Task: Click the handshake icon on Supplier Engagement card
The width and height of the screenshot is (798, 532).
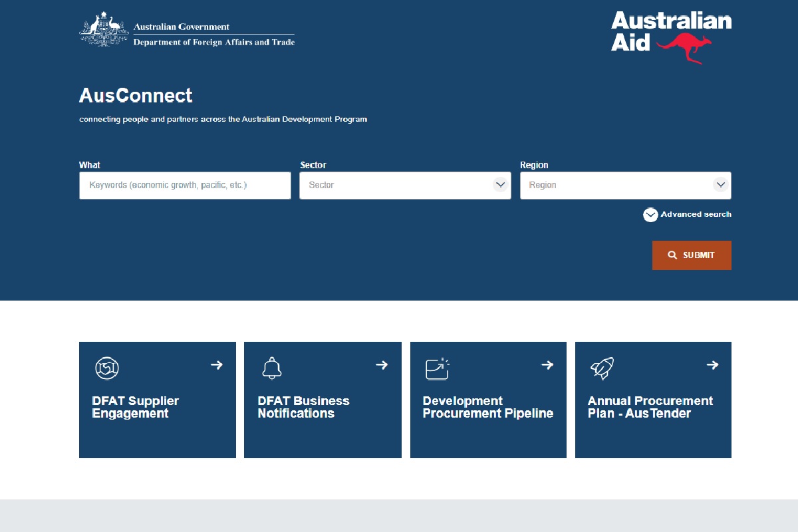Action: pos(106,368)
